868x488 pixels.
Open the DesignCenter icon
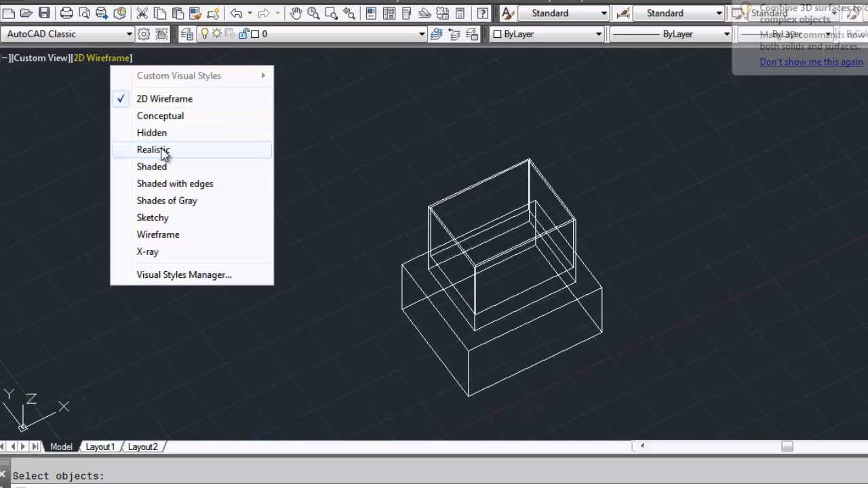tap(389, 13)
